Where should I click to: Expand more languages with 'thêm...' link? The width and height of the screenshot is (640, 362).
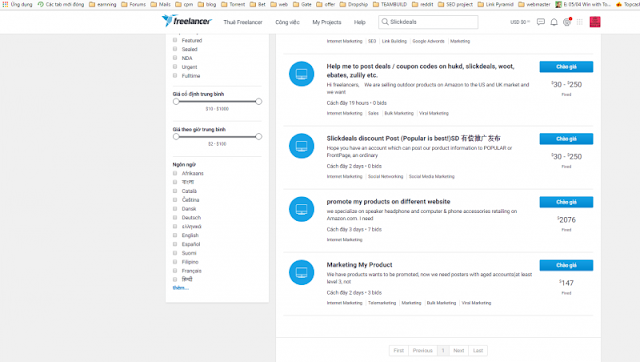(x=180, y=288)
